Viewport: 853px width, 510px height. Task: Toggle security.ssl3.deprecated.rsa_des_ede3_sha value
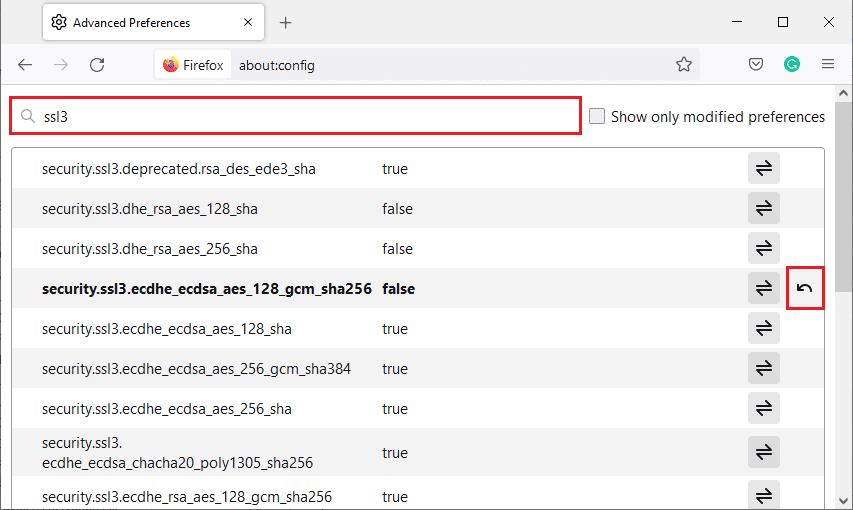coord(764,168)
